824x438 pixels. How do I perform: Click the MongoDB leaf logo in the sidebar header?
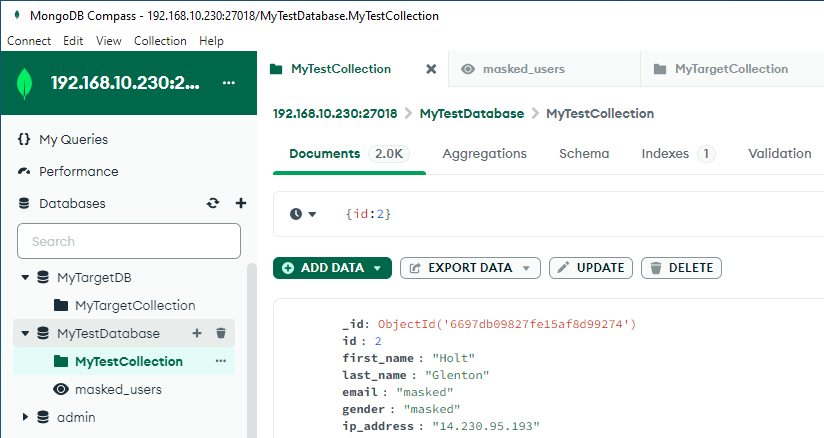click(x=25, y=84)
